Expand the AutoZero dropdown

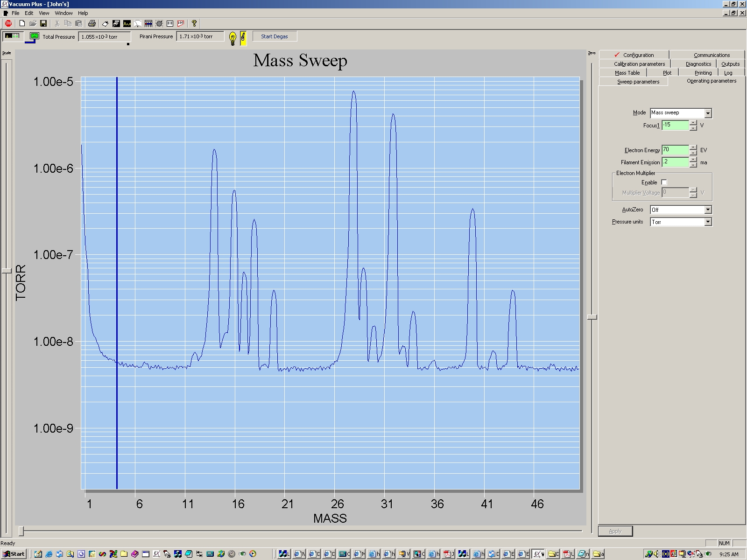coord(708,210)
